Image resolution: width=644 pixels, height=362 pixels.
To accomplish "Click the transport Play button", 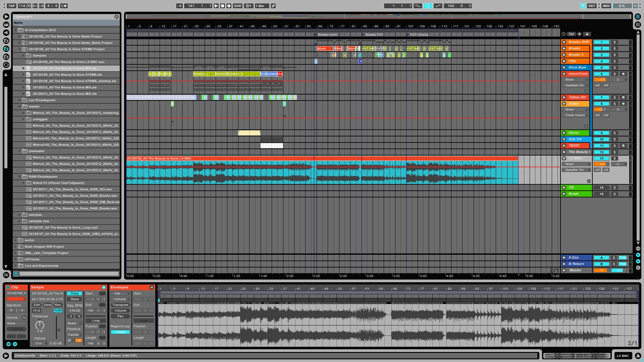I will [x=216, y=6].
